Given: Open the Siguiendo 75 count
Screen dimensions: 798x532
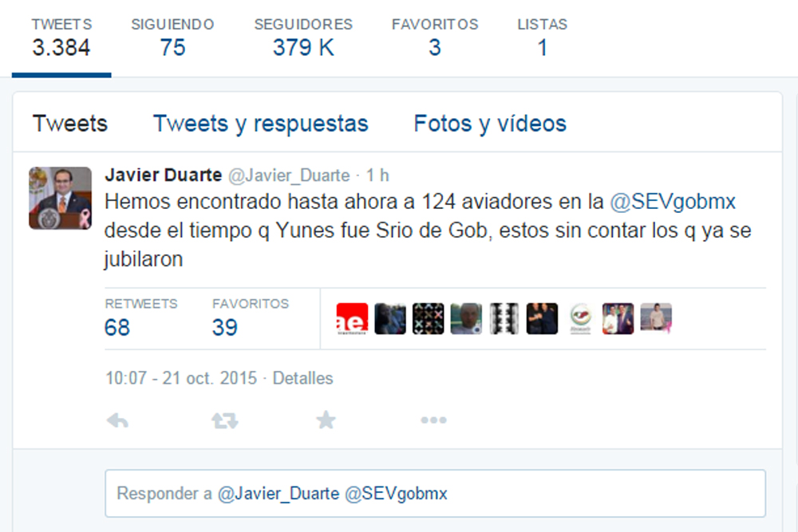Looking at the screenshot, I should (x=172, y=38).
